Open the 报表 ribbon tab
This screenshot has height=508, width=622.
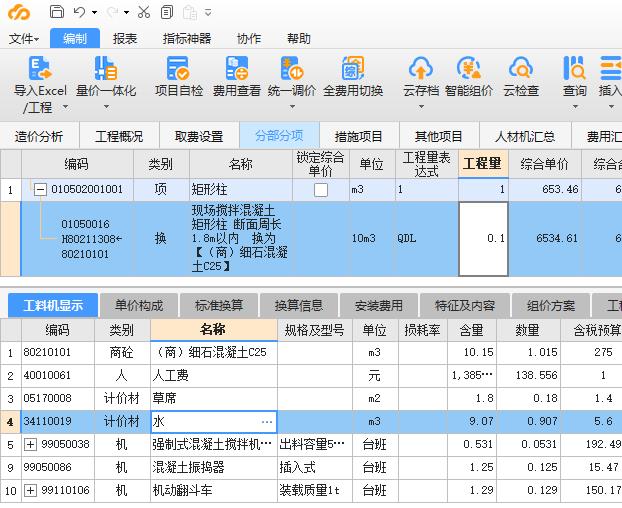click(x=125, y=38)
